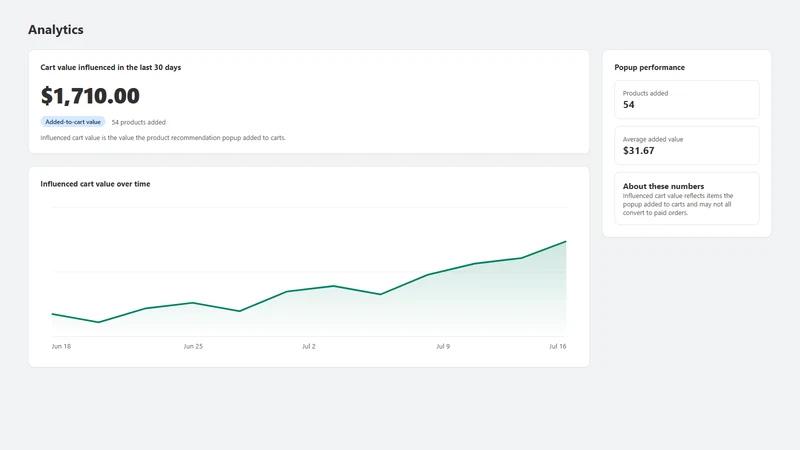Select the Added-to-cart value badge

[73, 122]
